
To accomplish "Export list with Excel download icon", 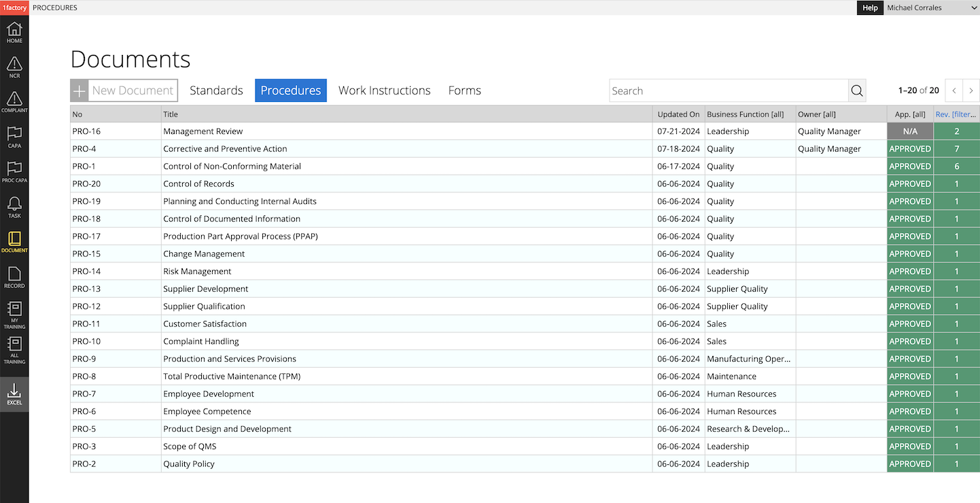I will click(x=14, y=394).
